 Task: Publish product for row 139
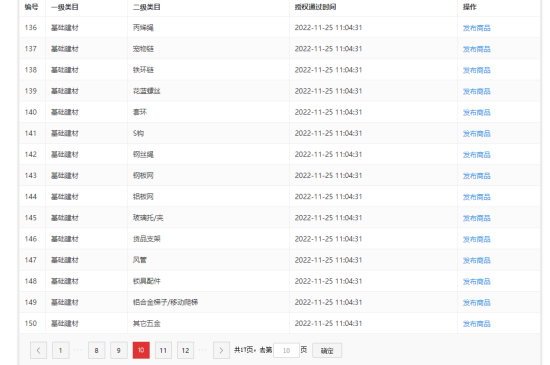[x=476, y=92]
